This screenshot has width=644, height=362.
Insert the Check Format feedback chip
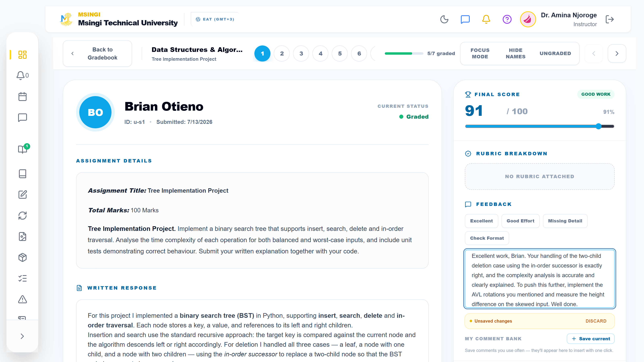click(487, 238)
